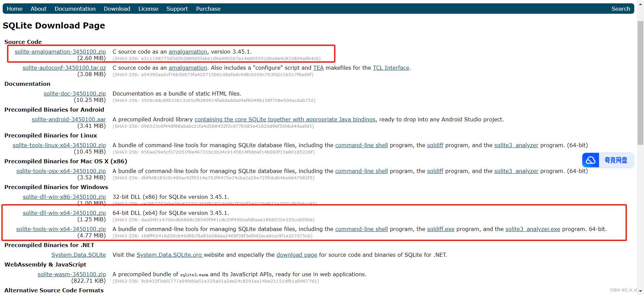Open the sqldiff.exe link
Viewport: 644px width, 295px height.
441,229
